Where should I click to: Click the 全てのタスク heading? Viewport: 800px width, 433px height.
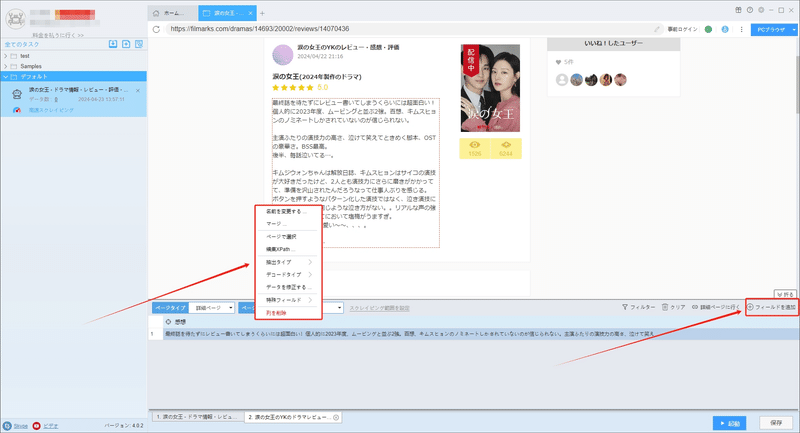(x=22, y=44)
